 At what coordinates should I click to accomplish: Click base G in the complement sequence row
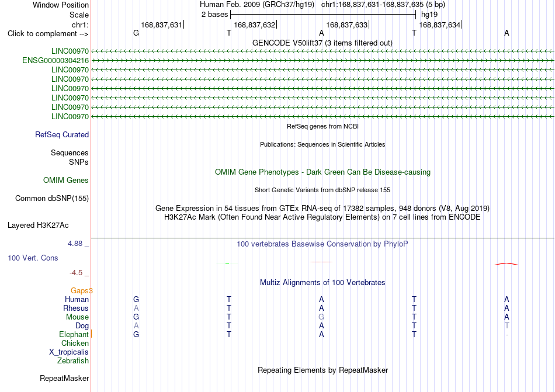pyautogui.click(x=136, y=33)
